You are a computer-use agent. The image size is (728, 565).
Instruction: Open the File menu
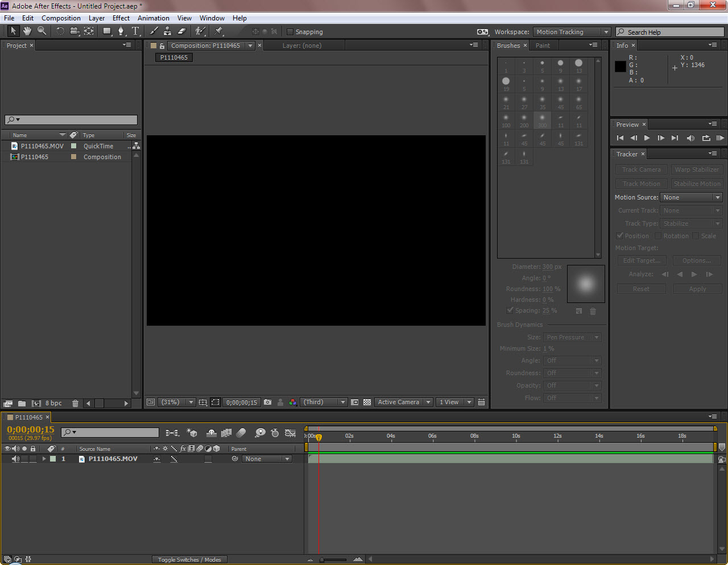tap(9, 18)
